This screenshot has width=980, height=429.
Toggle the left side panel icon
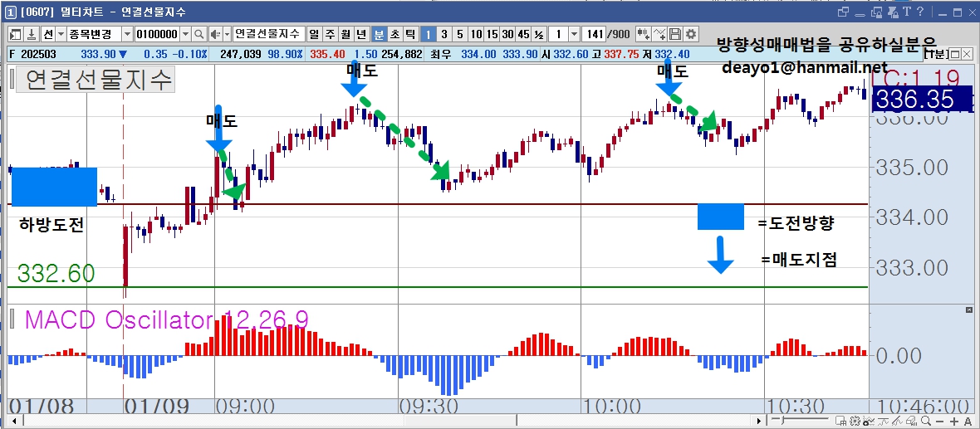pyautogui.click(x=15, y=34)
